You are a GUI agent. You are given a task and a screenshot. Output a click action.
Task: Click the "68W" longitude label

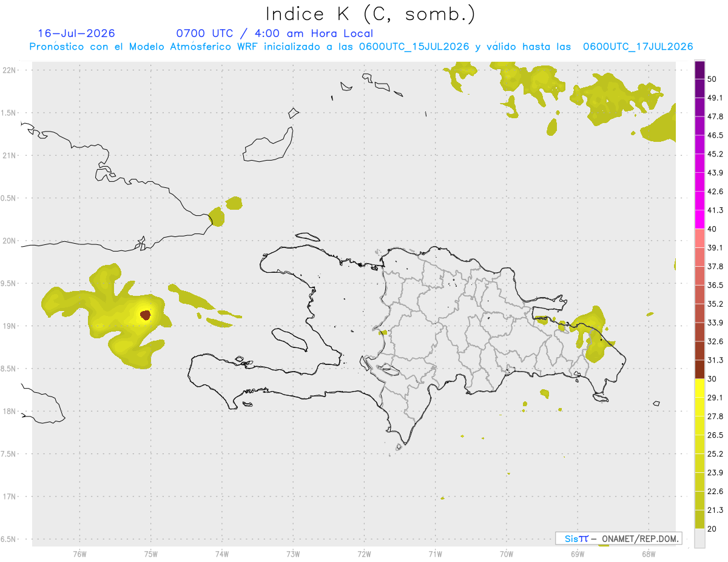point(648,554)
